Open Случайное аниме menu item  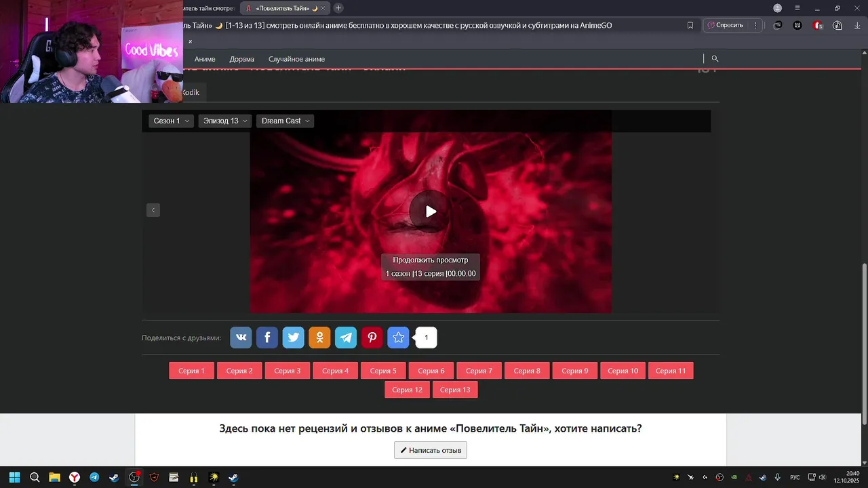pos(296,59)
